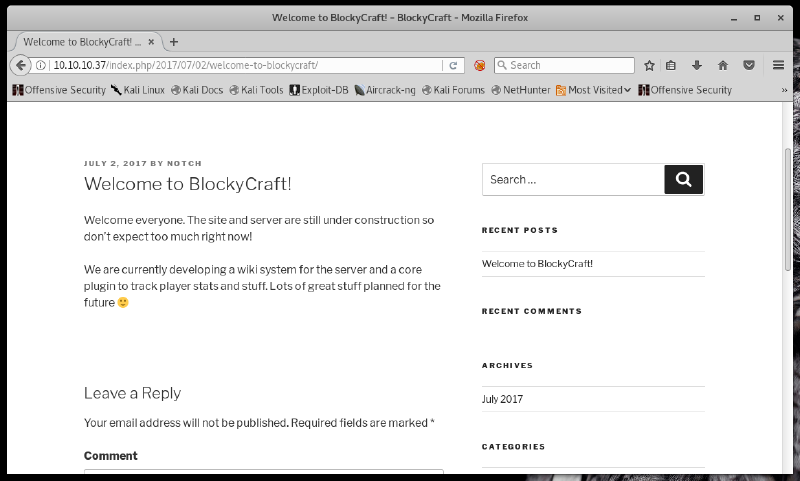This screenshot has height=481, width=800.
Task: Go to the Firefox home page icon
Action: [722, 65]
